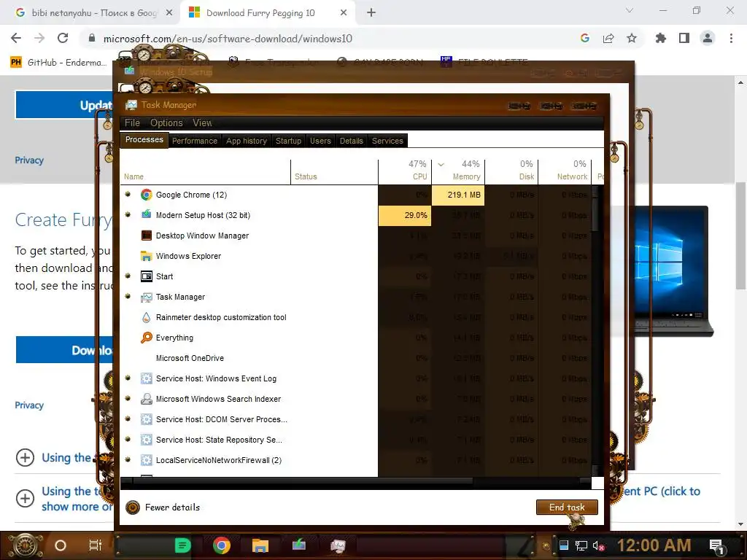Open the View menu in Task Manager

[202, 122]
